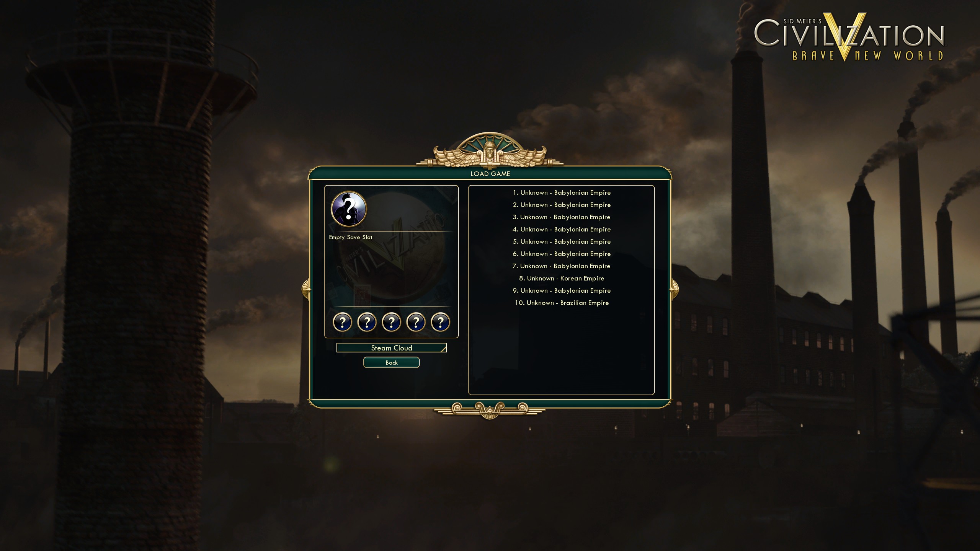This screenshot has width=980, height=551.
Task: Pick save 5 Babylonian Empire entry
Action: coord(562,242)
